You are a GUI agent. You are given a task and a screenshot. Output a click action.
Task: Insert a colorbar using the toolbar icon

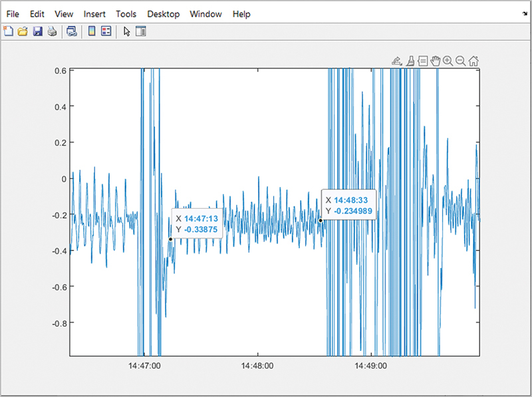coord(92,31)
